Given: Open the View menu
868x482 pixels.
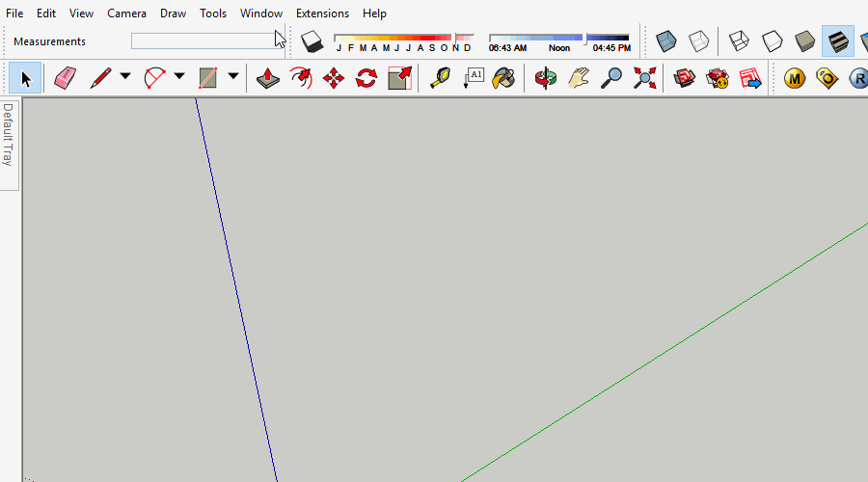Looking at the screenshot, I should pyautogui.click(x=81, y=13).
